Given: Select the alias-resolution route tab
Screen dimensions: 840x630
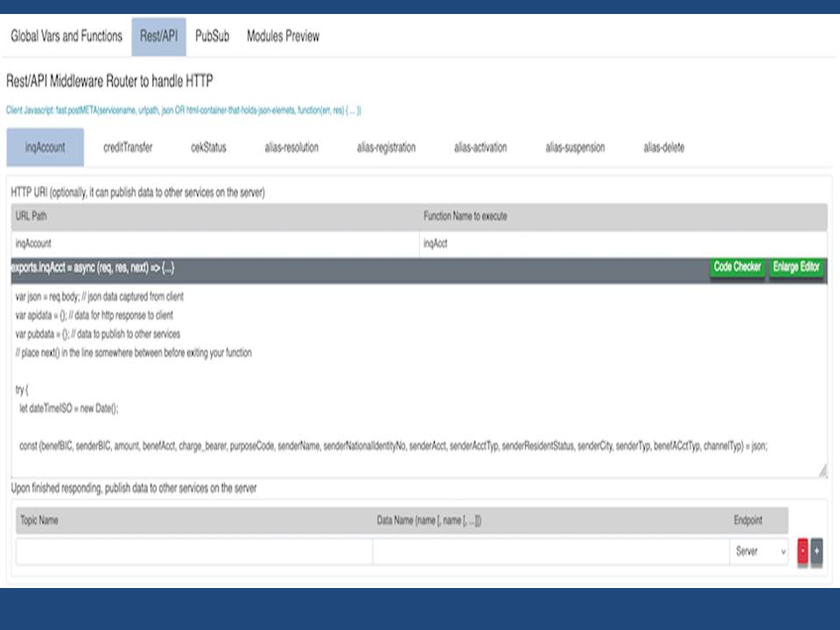Looking at the screenshot, I should pyautogui.click(x=291, y=147).
